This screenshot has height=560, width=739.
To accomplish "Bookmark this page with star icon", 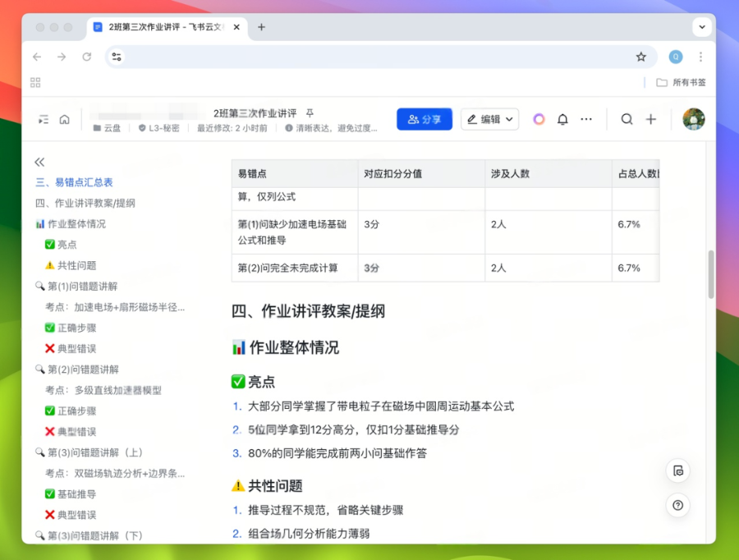I will point(641,57).
